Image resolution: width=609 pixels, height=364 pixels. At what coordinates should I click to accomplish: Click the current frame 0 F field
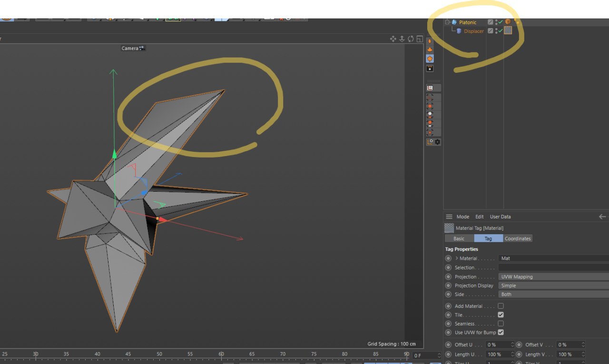click(425, 355)
